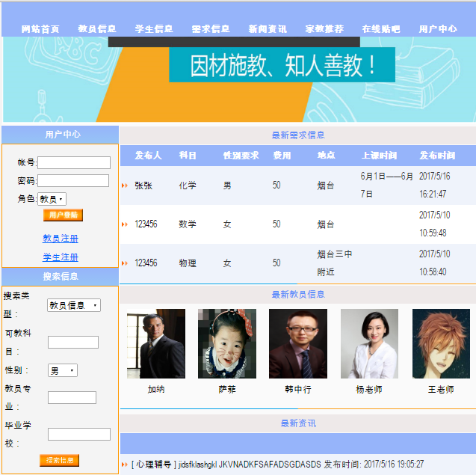This screenshot has width=476, height=475.
Task: Follow the 教员注册 link
Action: [x=61, y=239]
